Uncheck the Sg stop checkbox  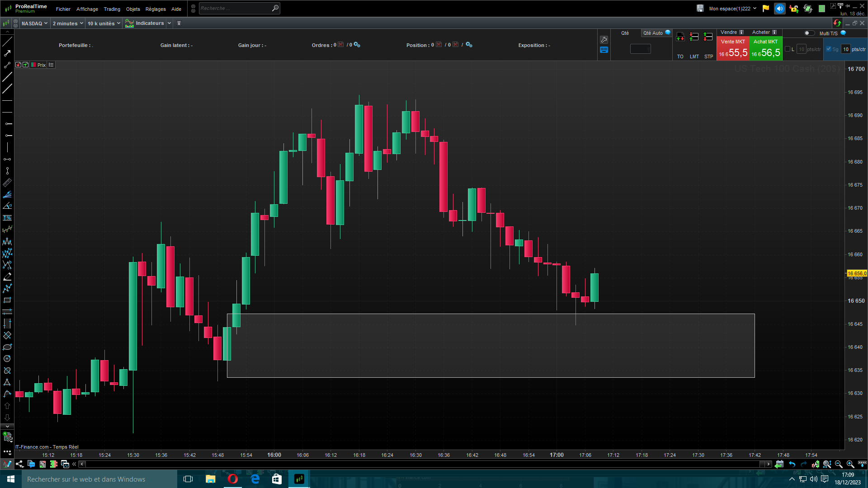(x=829, y=49)
